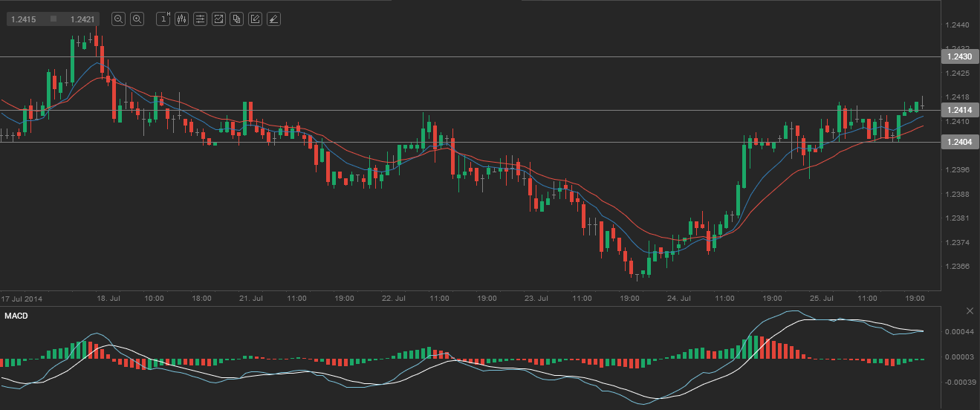
Task: Click the 1.2430 price level label
Action: coord(959,56)
